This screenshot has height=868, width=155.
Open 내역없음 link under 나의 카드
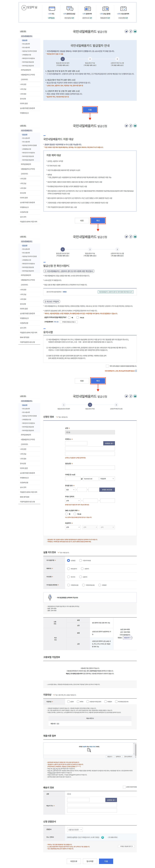click(51, 18)
